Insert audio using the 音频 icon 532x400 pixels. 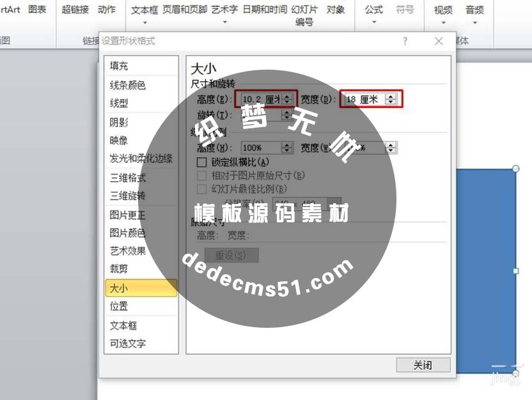(474, 10)
